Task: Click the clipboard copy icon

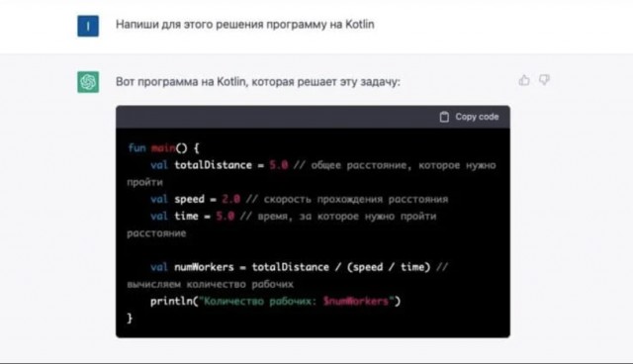Action: pyautogui.click(x=444, y=117)
